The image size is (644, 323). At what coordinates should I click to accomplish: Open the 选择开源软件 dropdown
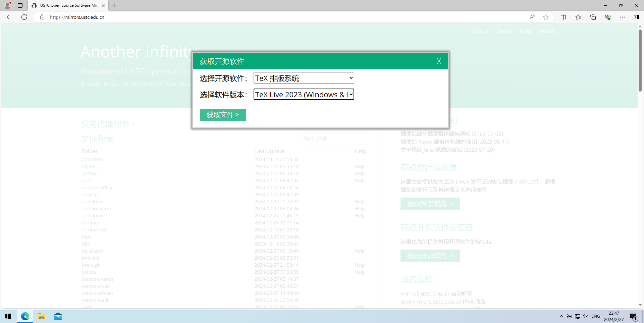pos(304,78)
